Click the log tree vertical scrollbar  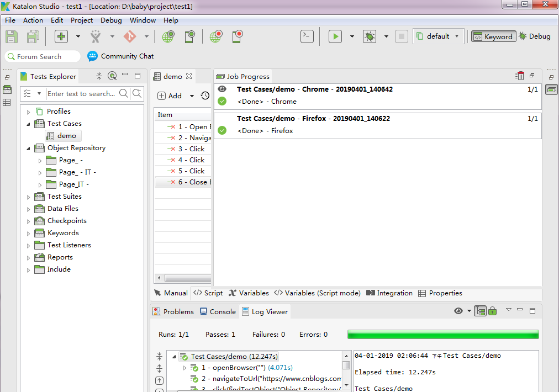(346, 365)
